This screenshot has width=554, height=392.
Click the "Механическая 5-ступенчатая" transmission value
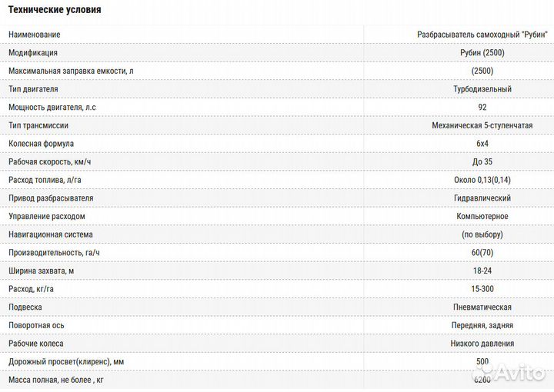coord(482,125)
